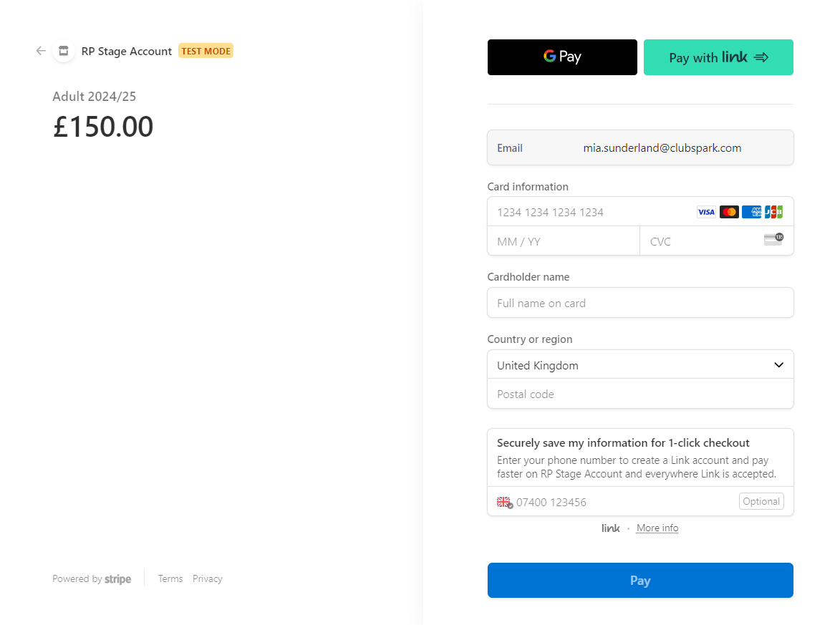Open the Terms link

tap(170, 579)
